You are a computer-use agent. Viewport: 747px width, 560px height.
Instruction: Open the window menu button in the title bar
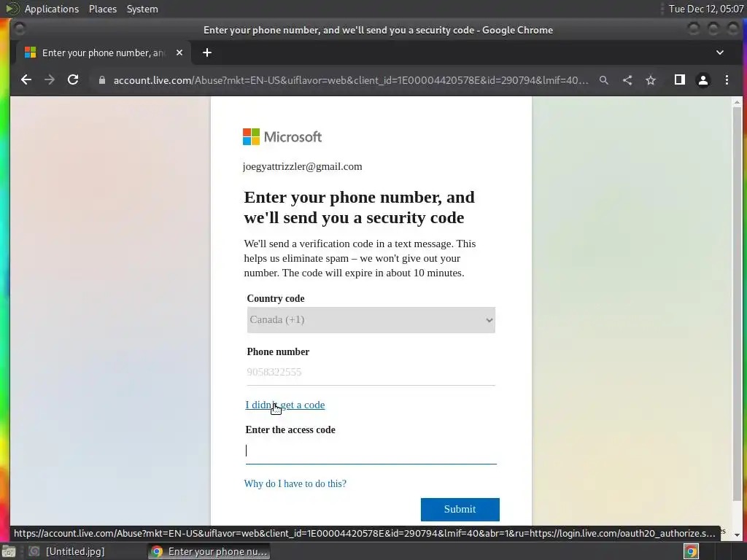pyautogui.click(x=20, y=29)
